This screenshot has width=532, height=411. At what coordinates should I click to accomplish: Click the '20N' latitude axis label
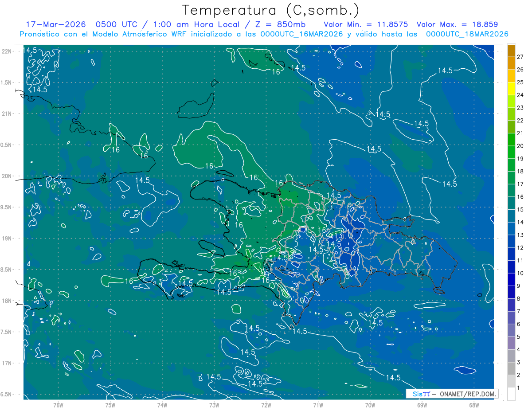8,176
